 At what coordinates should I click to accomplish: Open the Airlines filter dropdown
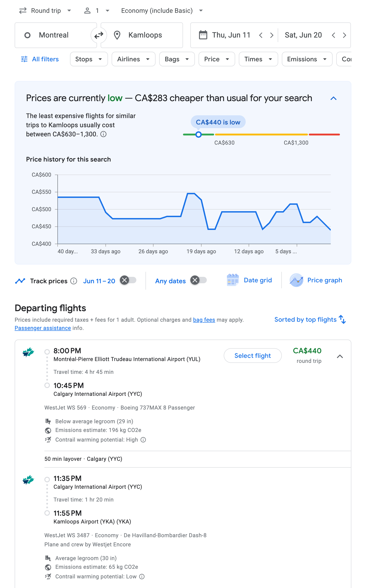tap(133, 59)
